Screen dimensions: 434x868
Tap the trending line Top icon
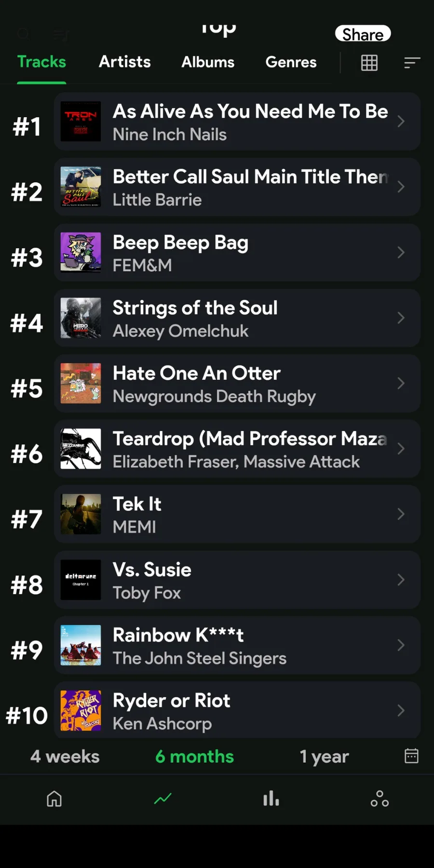163,799
